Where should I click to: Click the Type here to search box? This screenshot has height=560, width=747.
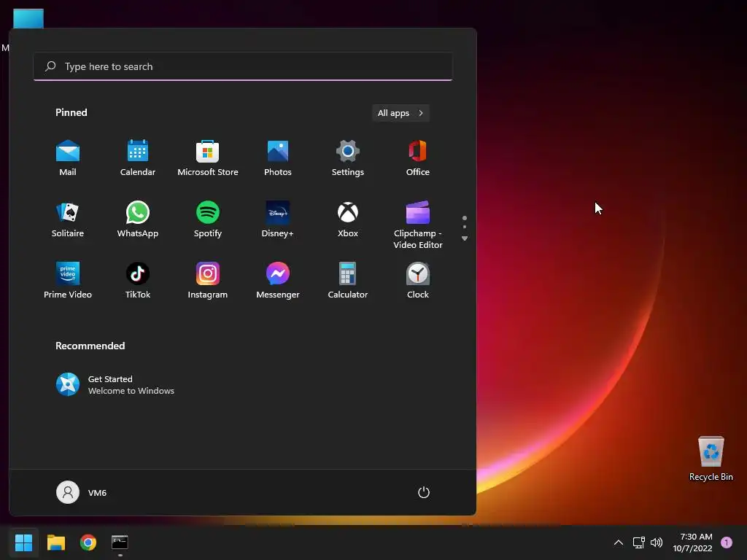click(243, 66)
